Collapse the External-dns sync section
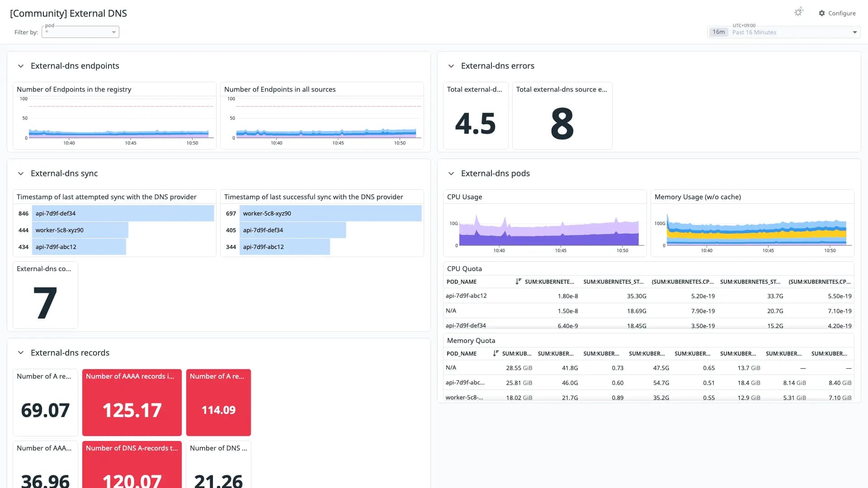 [21, 174]
